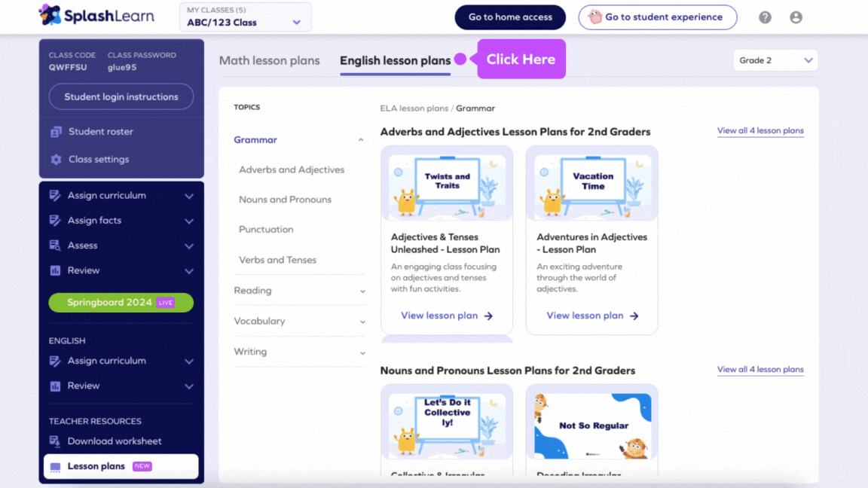868x488 pixels.
Task: Select English lesson plans tab
Action: [395, 60]
